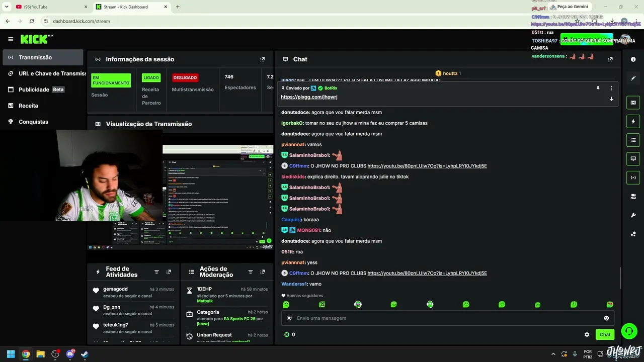The height and width of the screenshot is (362, 644).
Task: Open the first C9ffmm youtu.be link
Action: pos(427,166)
